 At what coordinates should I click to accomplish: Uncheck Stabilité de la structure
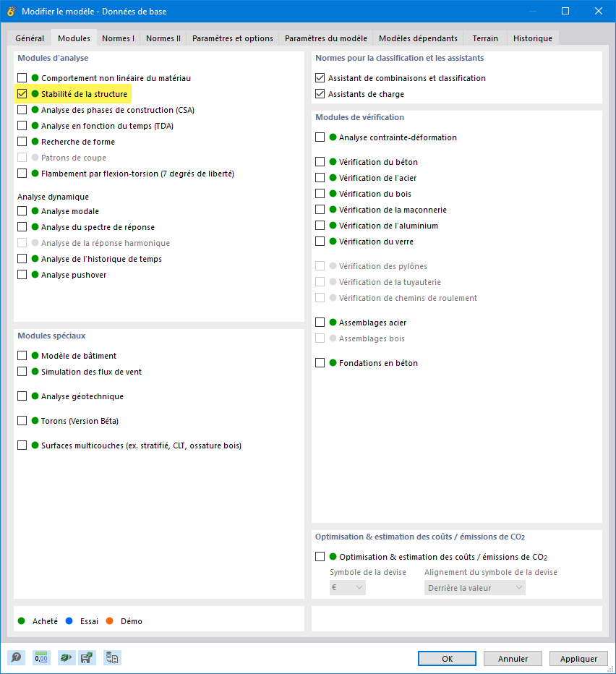point(22,93)
